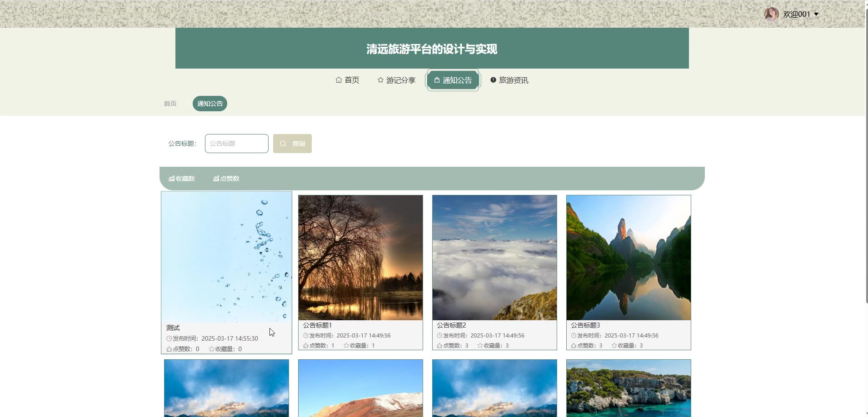Open the 测试 water bubbles thumbnail
This screenshot has height=417, width=868.
(x=226, y=257)
